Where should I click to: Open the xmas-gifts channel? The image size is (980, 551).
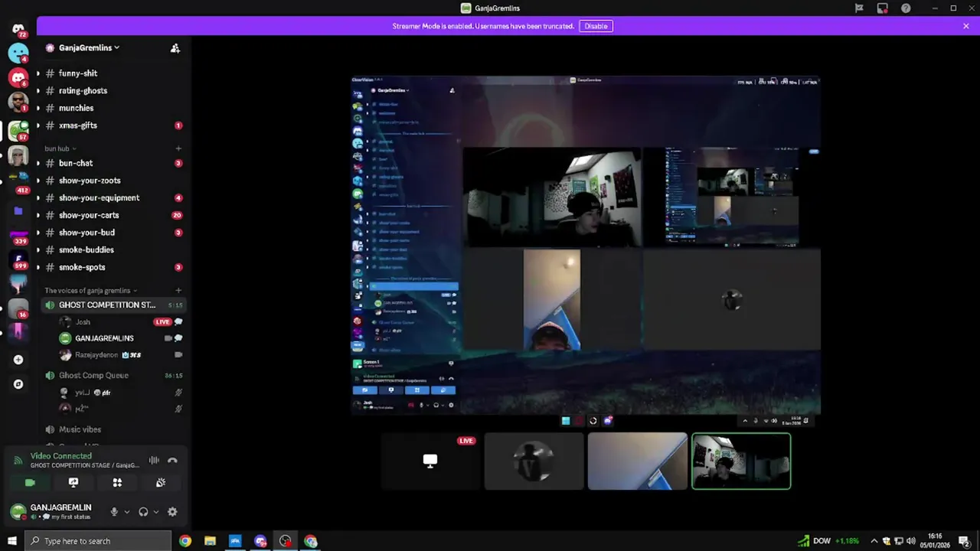(112, 126)
